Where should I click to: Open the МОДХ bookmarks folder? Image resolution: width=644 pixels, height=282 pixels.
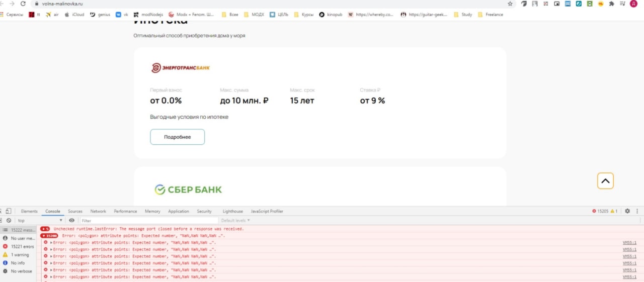tap(254, 15)
